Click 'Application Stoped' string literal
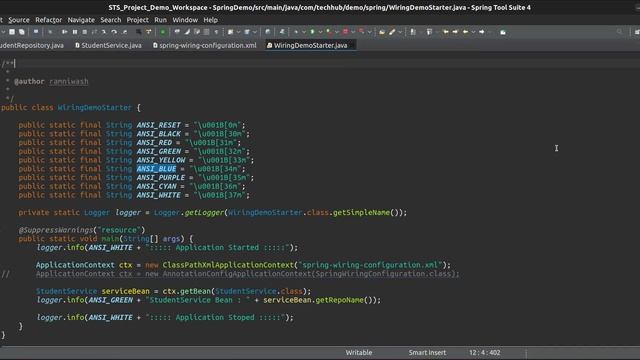 [215, 317]
